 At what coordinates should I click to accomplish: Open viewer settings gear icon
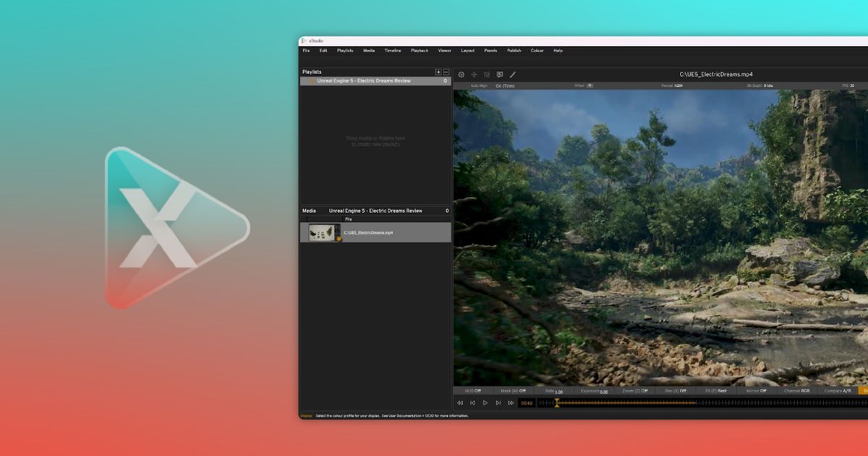461,75
